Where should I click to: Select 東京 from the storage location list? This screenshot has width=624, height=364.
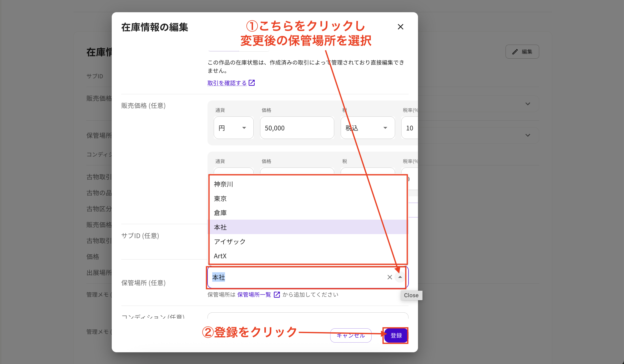(220, 199)
